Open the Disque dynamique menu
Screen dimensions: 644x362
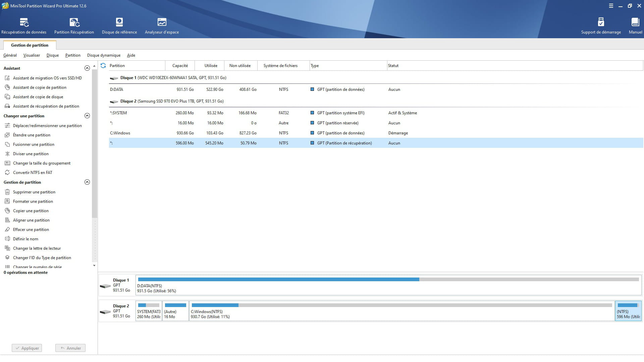(104, 55)
